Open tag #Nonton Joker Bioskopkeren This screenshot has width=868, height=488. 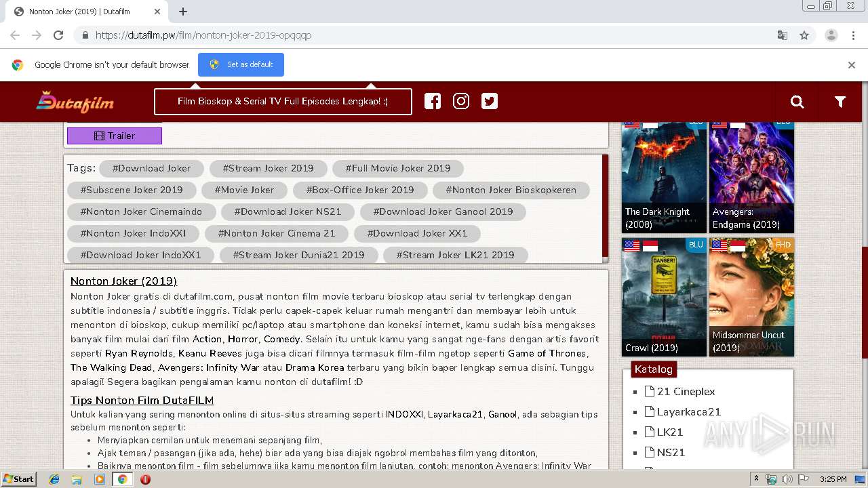tap(511, 190)
